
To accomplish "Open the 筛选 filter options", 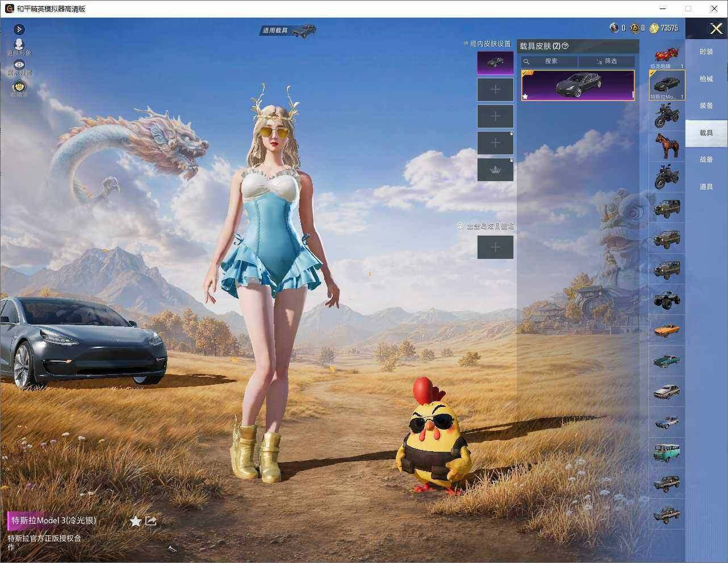I will (x=606, y=61).
